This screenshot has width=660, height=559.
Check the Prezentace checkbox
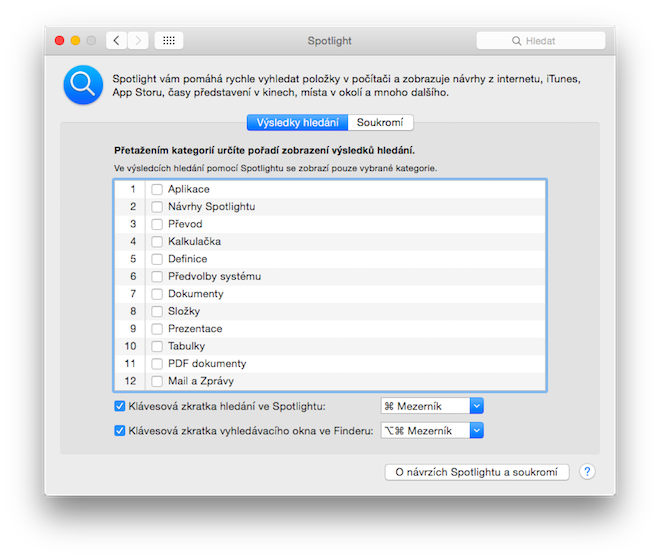tap(157, 329)
